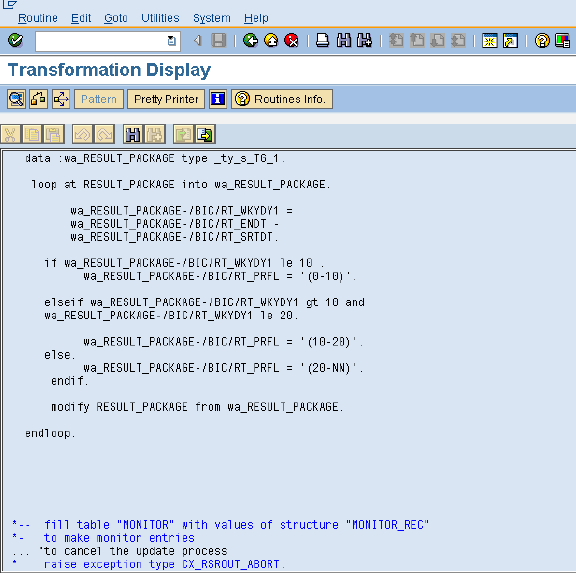Click the 'modify RESULT_PACKAGE from wa_RESULT_PACKAGE' line

[x=197, y=407]
